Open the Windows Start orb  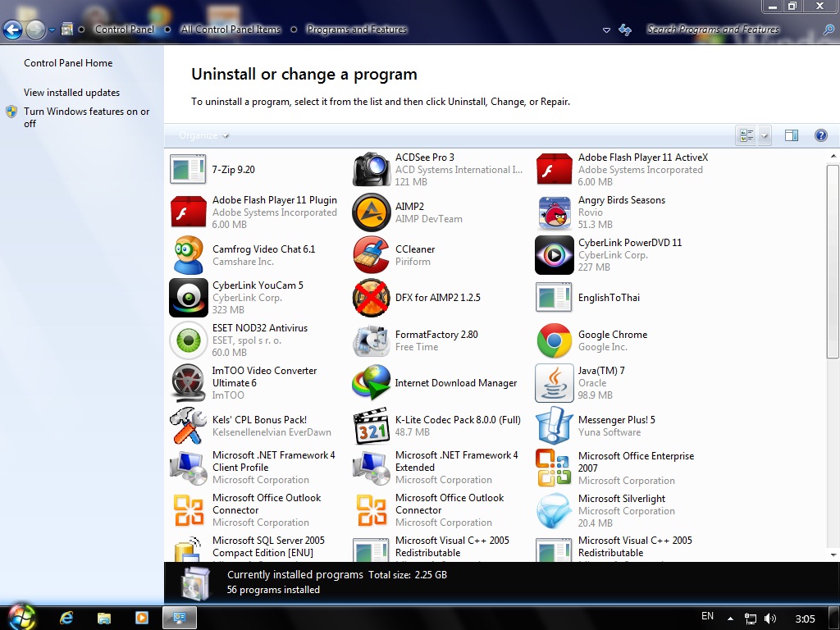(x=21, y=617)
